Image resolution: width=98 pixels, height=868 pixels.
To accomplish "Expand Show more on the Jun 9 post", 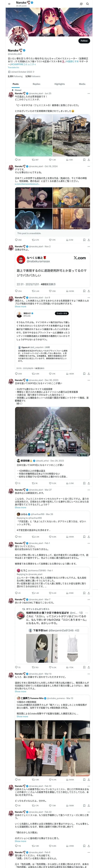I will 20,306.
